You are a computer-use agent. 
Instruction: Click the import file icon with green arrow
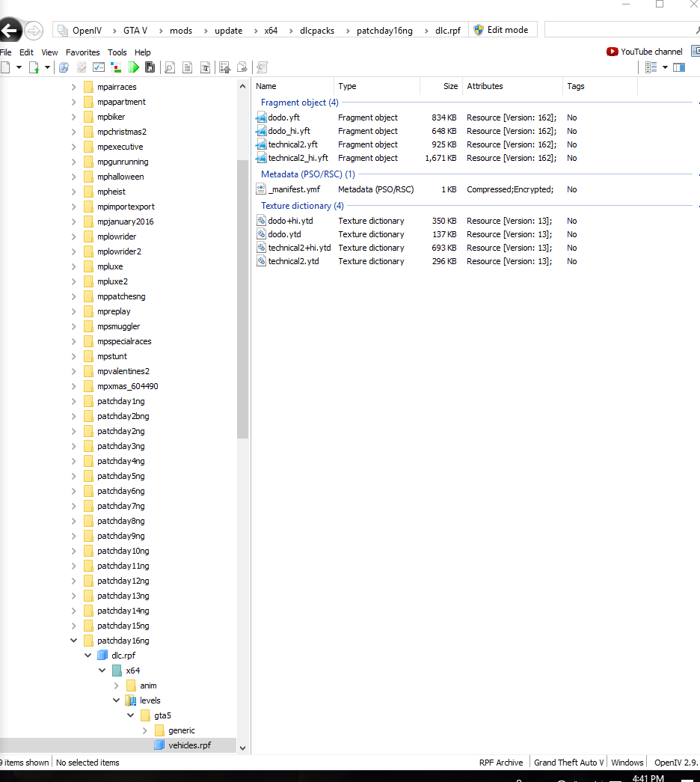click(34, 67)
